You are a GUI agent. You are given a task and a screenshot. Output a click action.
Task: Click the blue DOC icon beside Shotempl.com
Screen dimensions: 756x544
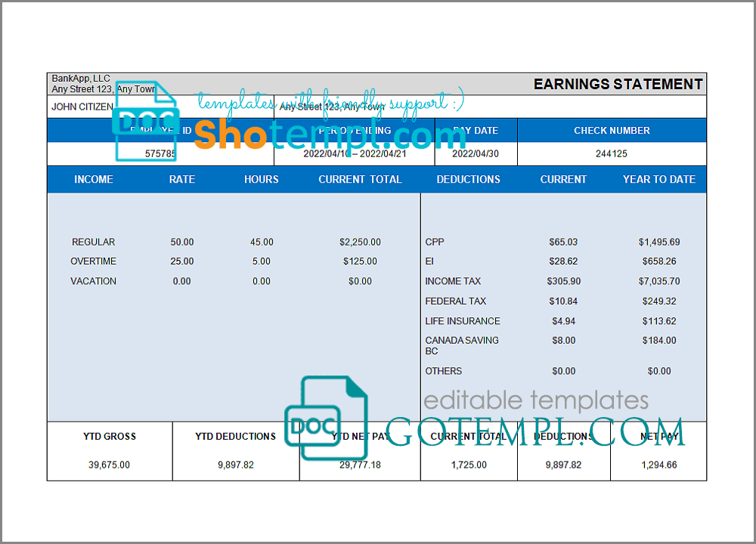point(145,121)
